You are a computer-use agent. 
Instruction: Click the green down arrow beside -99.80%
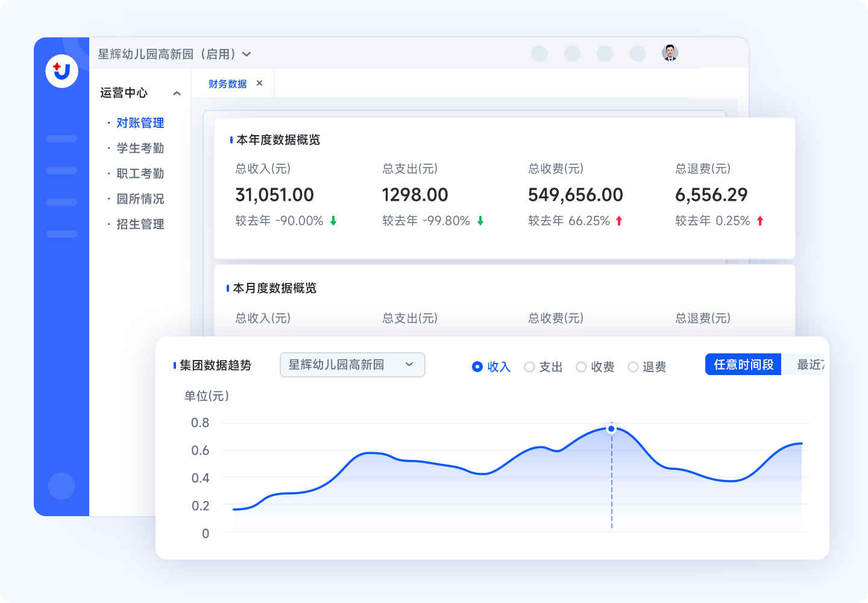pyautogui.click(x=480, y=221)
